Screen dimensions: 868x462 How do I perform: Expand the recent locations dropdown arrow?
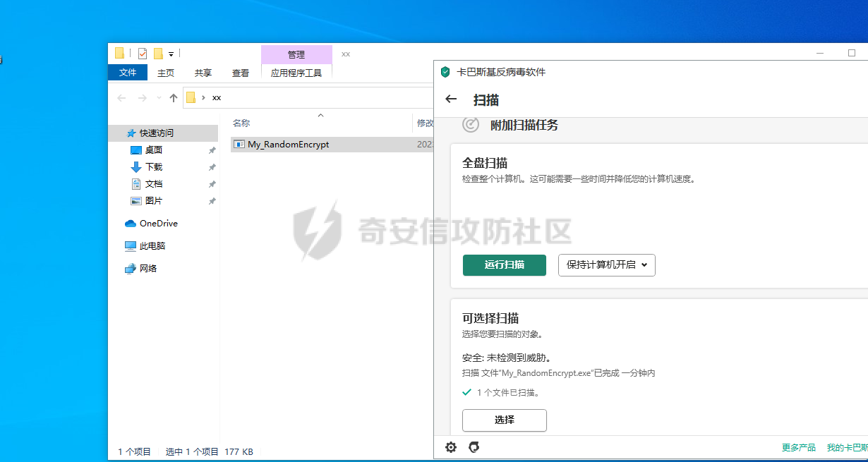click(159, 98)
